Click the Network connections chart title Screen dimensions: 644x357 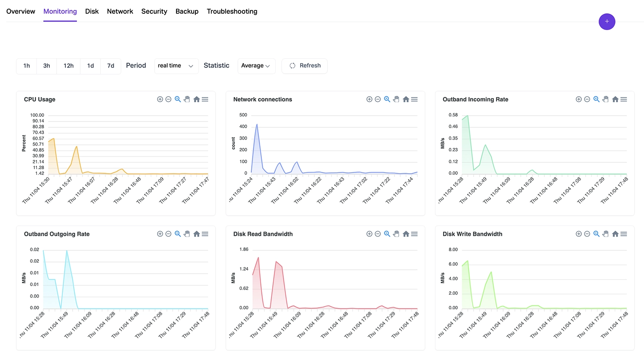[262, 99]
